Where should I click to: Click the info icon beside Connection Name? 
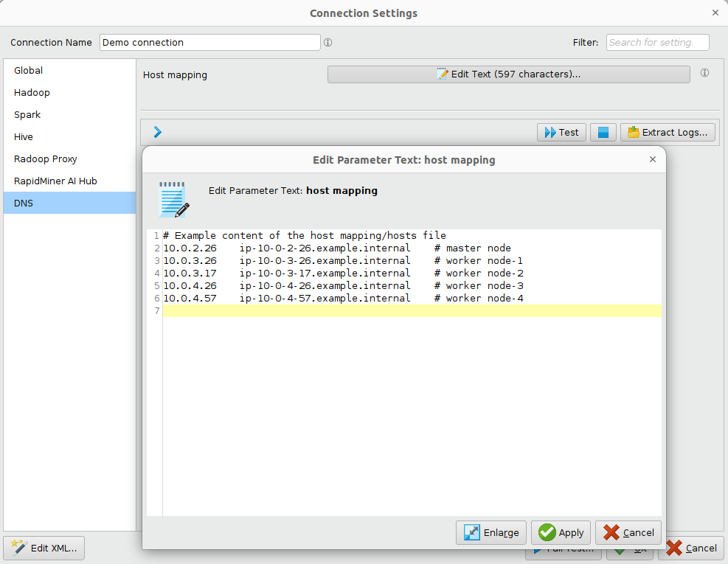tap(327, 42)
